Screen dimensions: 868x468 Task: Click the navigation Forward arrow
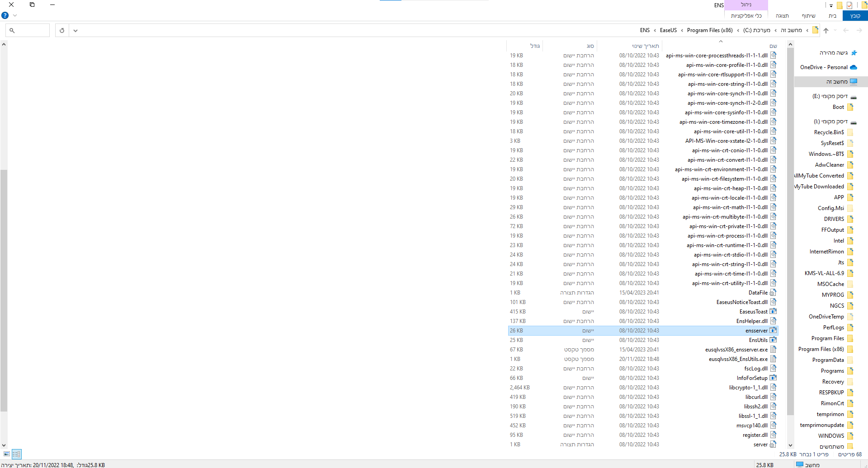(846, 30)
